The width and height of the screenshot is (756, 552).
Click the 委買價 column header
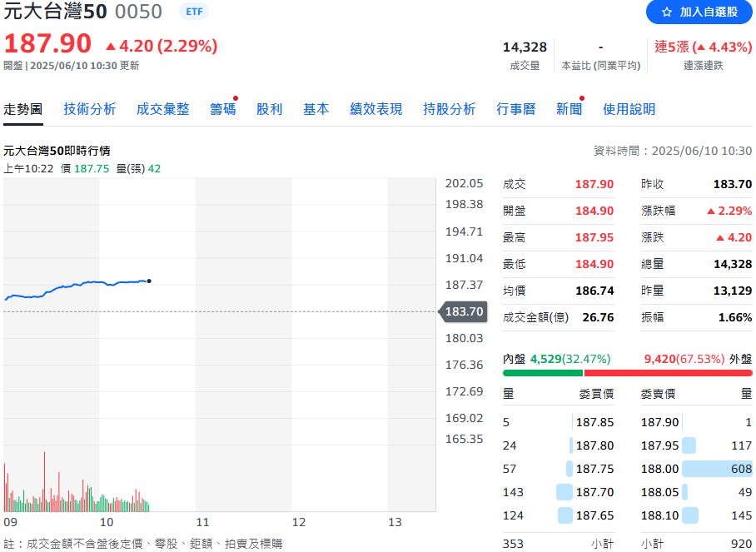596,394
